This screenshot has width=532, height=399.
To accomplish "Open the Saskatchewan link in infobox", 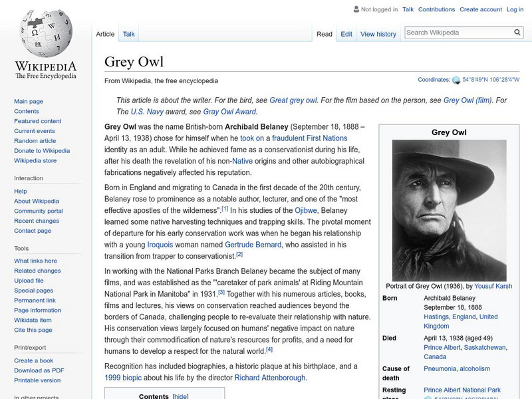I will point(485,347).
